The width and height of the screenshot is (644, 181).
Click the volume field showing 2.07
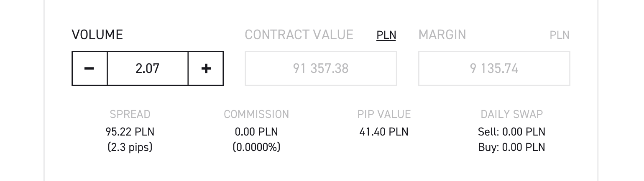[x=148, y=68]
